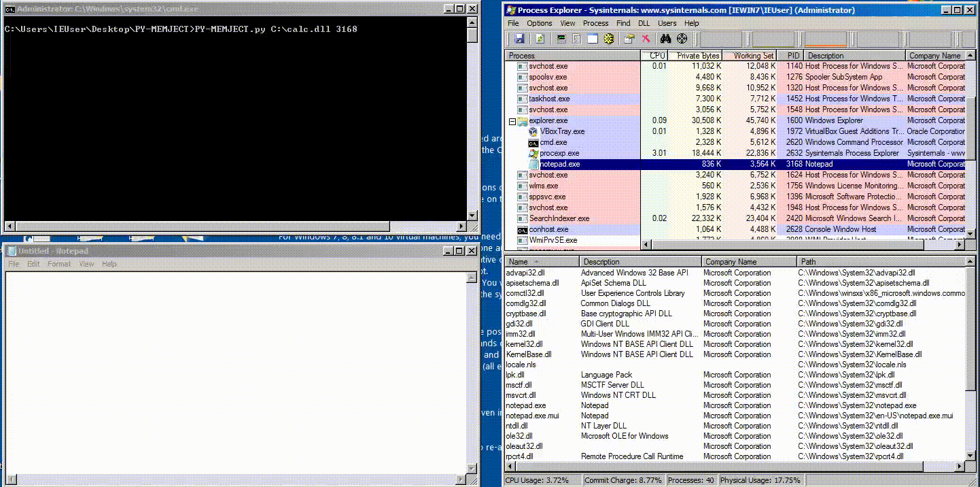This screenshot has height=487, width=980.
Task: Click the Save toolbar icon in Process Explorer
Action: coord(520,39)
